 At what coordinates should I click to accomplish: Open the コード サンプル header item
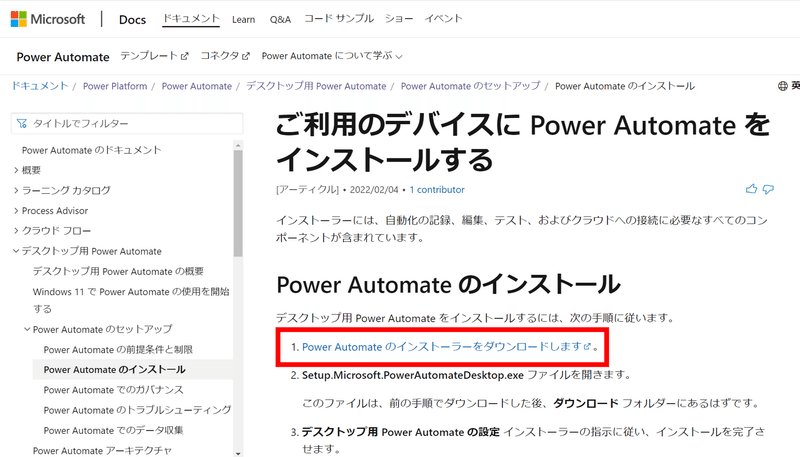pyautogui.click(x=339, y=18)
